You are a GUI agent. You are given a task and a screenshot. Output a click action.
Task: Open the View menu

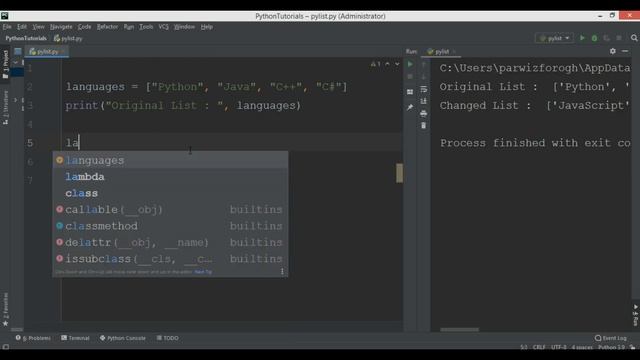(38, 27)
